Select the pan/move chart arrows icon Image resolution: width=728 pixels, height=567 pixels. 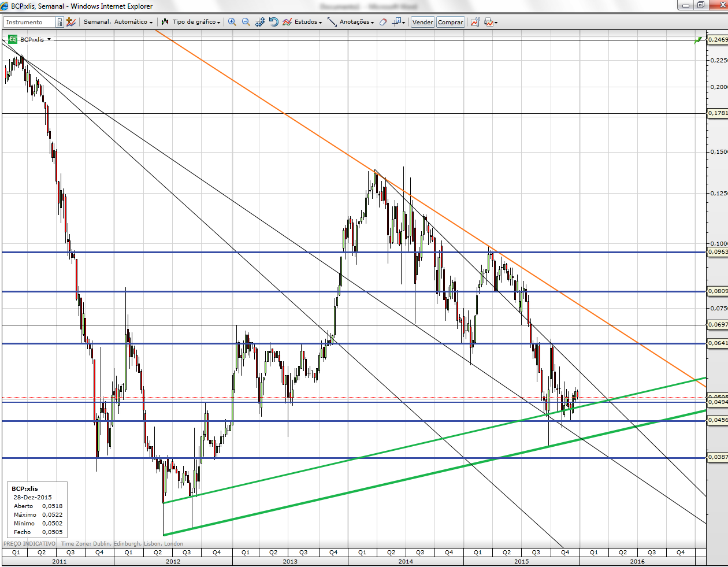point(260,22)
